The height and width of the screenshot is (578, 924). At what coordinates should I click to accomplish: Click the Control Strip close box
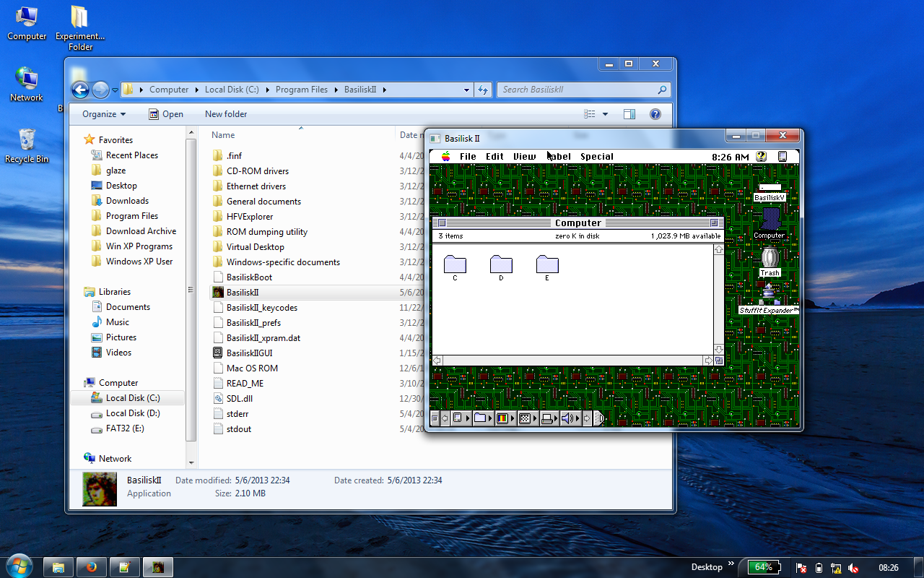point(435,418)
